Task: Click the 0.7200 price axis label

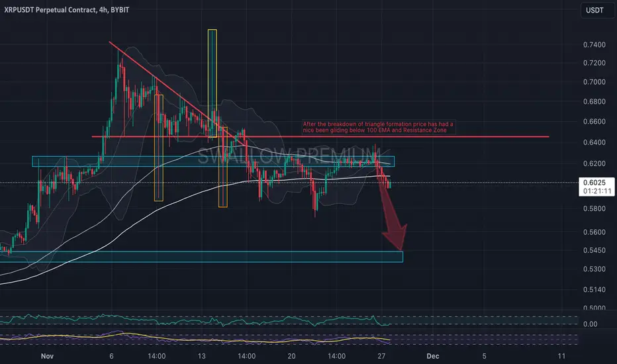Action: pyautogui.click(x=594, y=63)
